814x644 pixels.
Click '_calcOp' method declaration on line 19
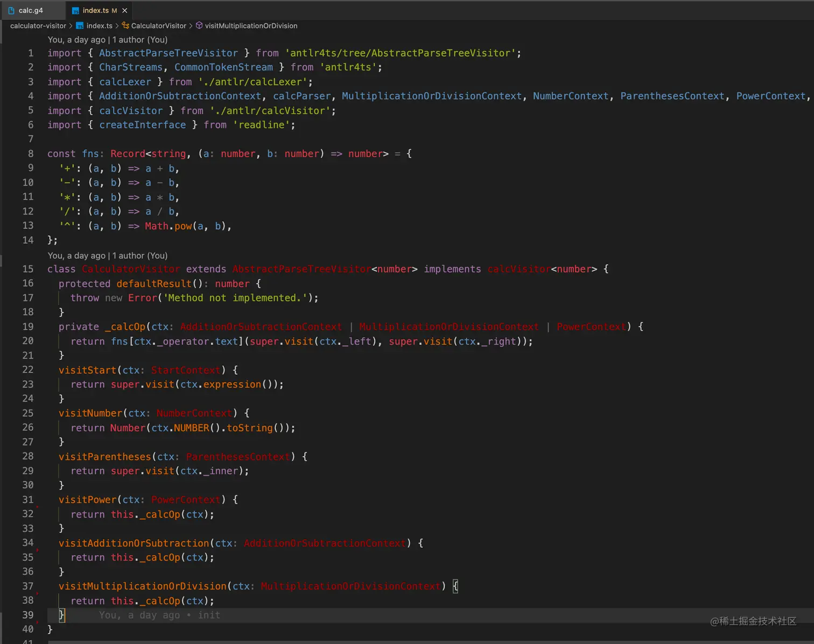(x=125, y=327)
